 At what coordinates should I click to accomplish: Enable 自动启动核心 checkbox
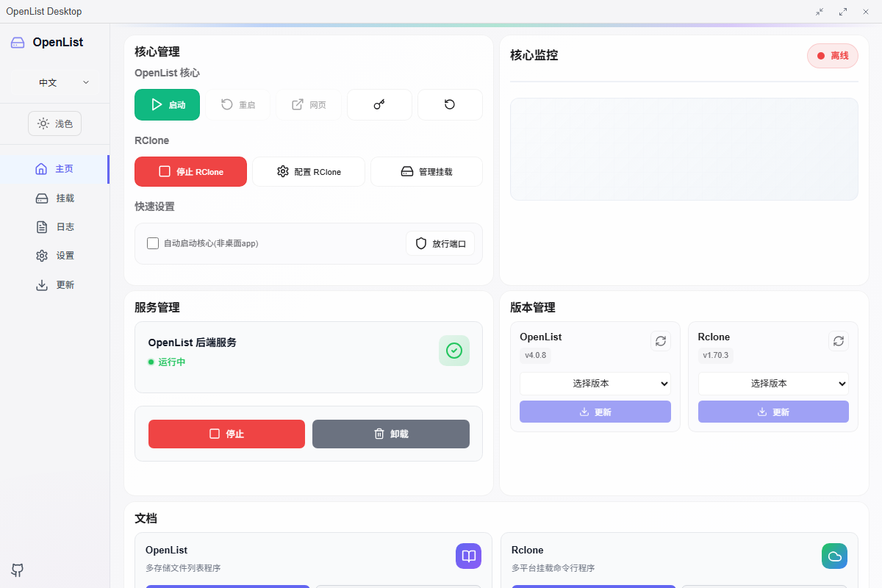[153, 243]
